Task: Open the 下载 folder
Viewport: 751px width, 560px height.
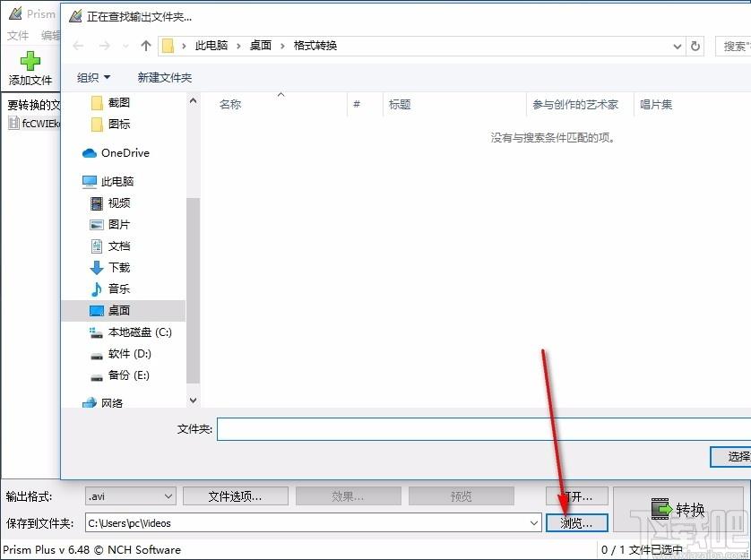Action: click(x=110, y=267)
